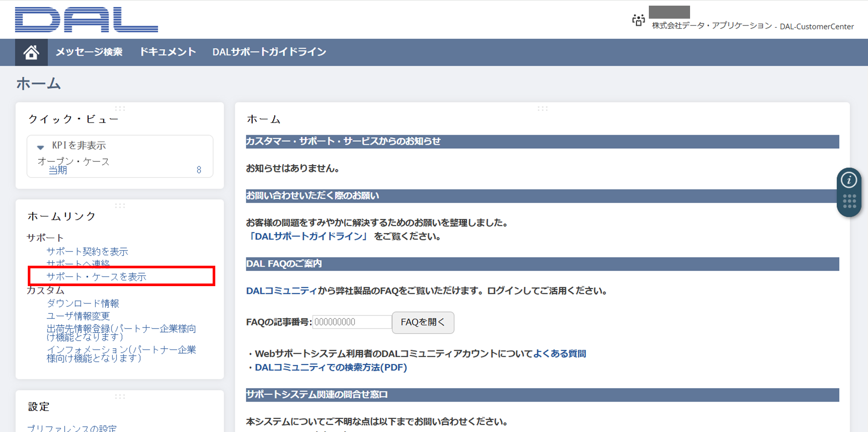Open the info guide icon on right edge
Image resolution: width=868 pixels, height=432 pixels.
tap(849, 180)
